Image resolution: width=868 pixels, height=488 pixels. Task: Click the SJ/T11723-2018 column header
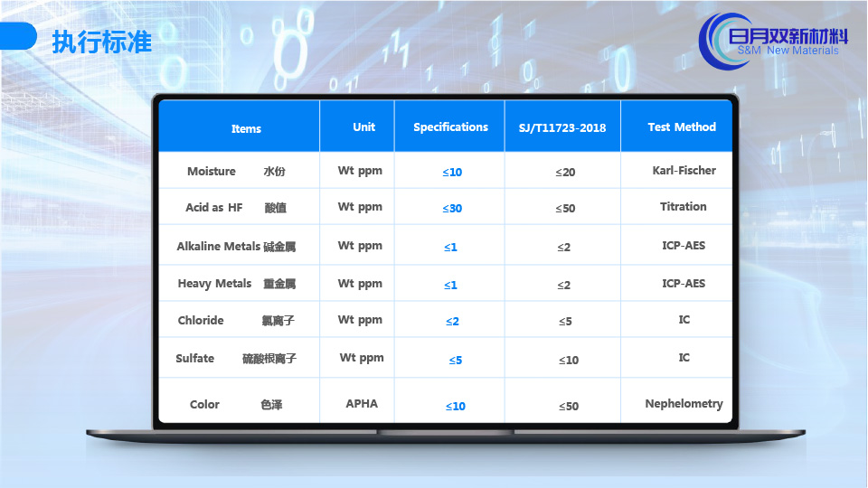click(561, 127)
